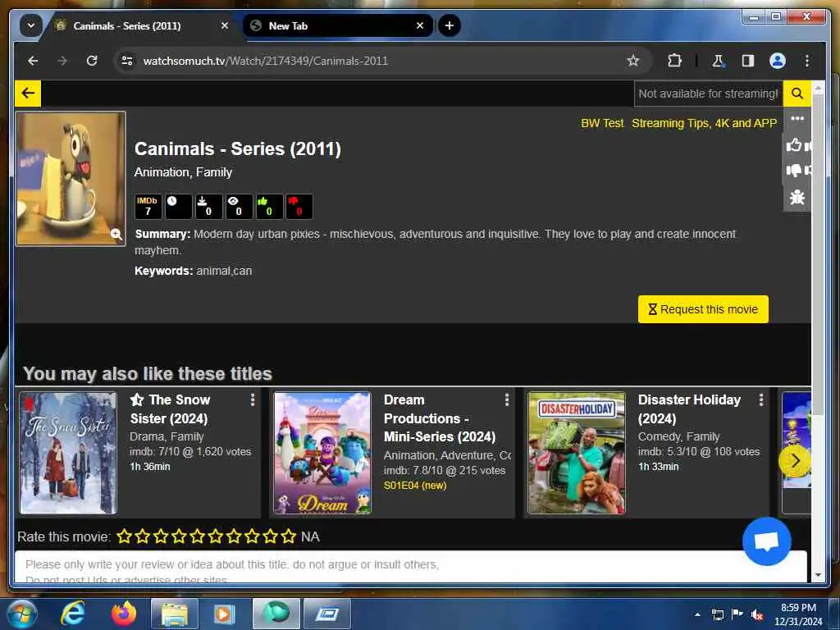Click the downloads count badge
The height and width of the screenshot is (630, 840).
click(x=208, y=206)
